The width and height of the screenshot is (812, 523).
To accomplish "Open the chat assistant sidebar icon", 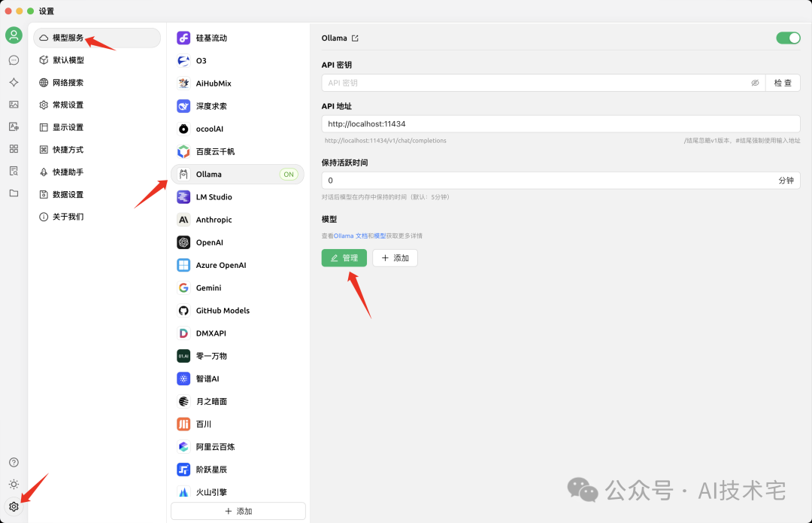I will click(14, 60).
